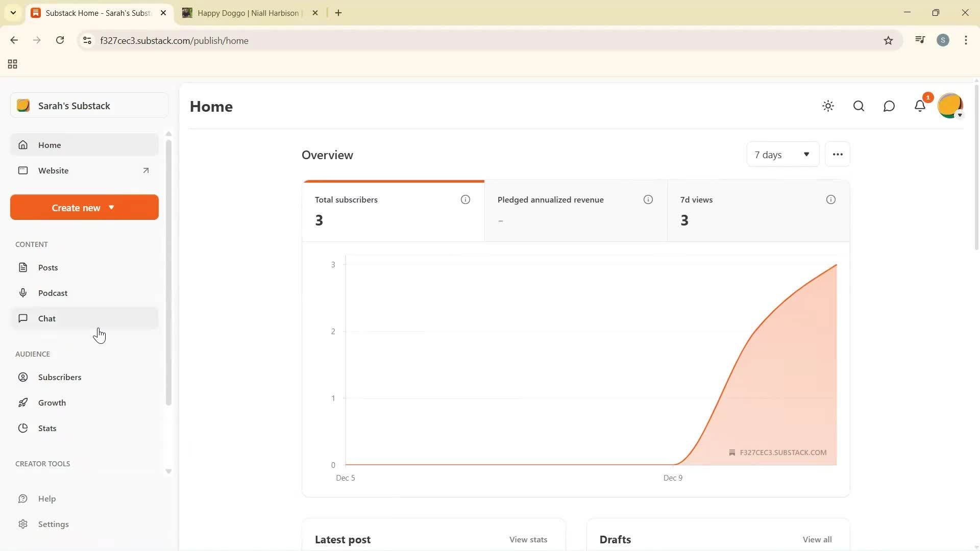Open Stats in the sidebar

click(x=47, y=428)
